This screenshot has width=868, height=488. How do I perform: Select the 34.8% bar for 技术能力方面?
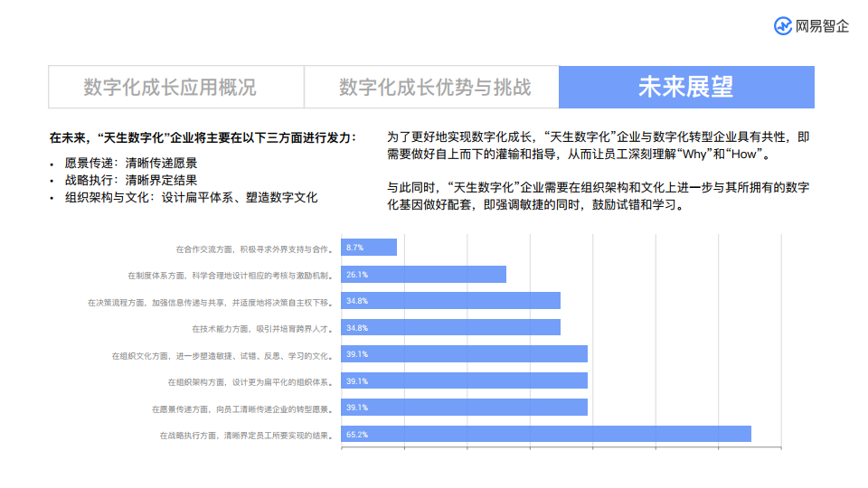(450, 327)
